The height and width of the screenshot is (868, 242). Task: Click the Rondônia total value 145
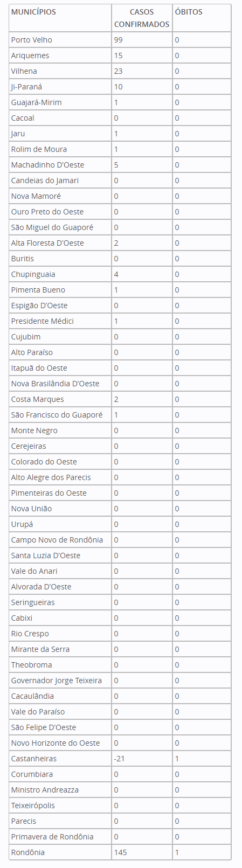120,852
